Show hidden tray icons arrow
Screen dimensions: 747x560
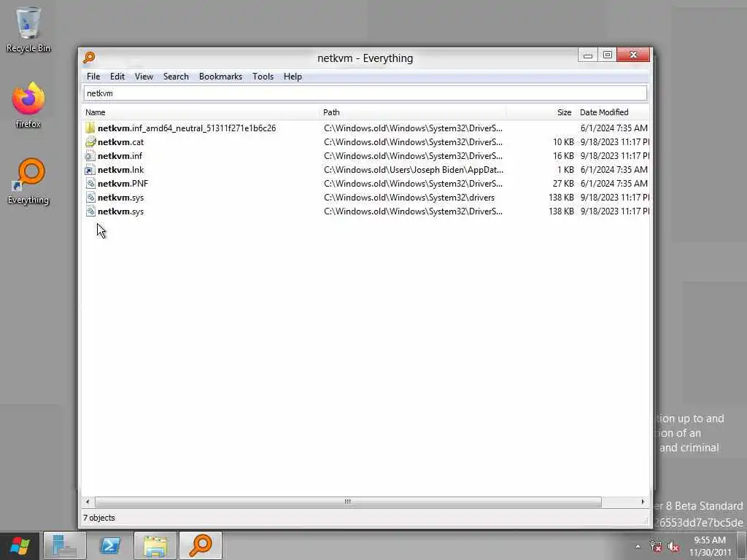pos(638,546)
